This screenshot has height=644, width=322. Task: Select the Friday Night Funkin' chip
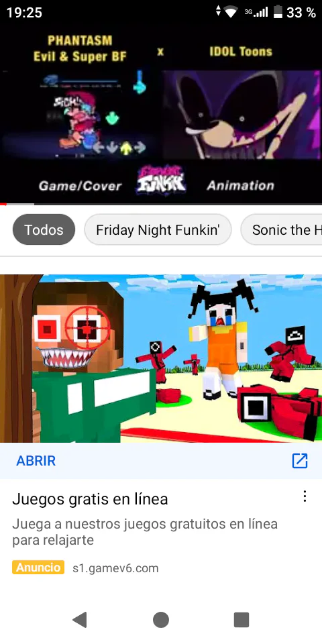(x=158, y=229)
